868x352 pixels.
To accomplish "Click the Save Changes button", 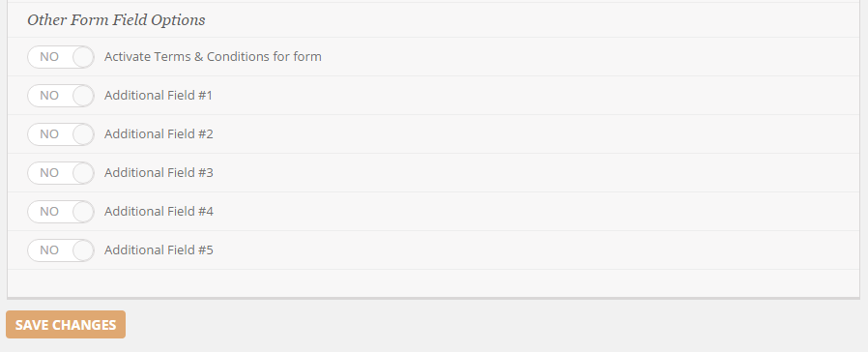I will pos(66,324).
